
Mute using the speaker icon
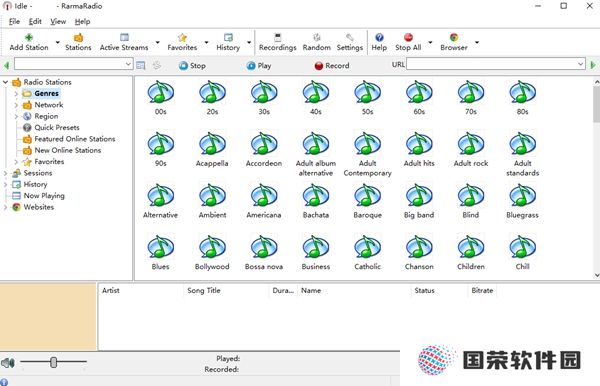(8, 363)
